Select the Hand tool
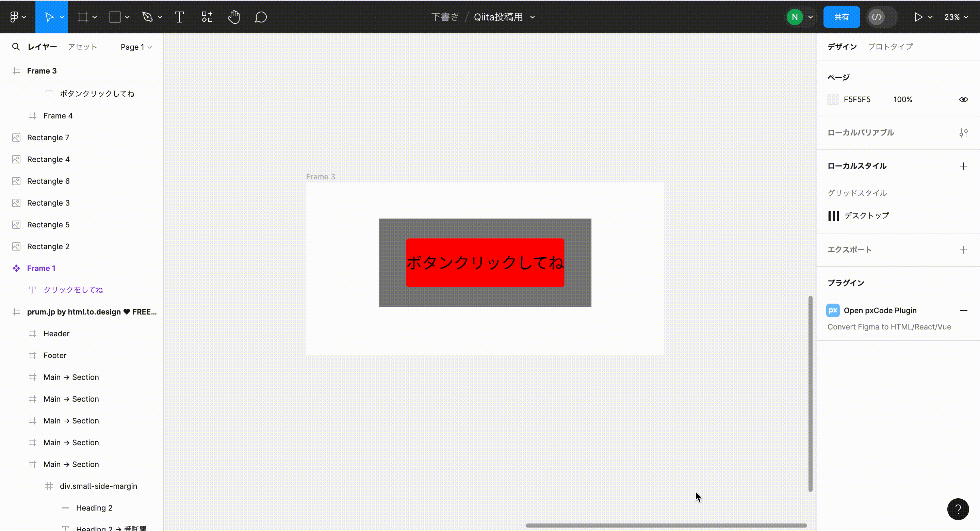The image size is (980, 531). [233, 16]
